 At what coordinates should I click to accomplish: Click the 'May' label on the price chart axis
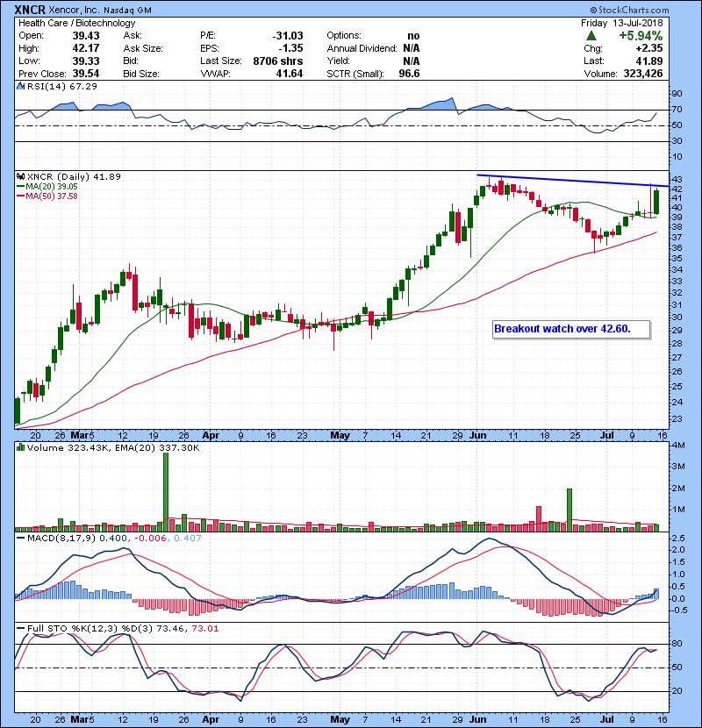click(x=340, y=435)
